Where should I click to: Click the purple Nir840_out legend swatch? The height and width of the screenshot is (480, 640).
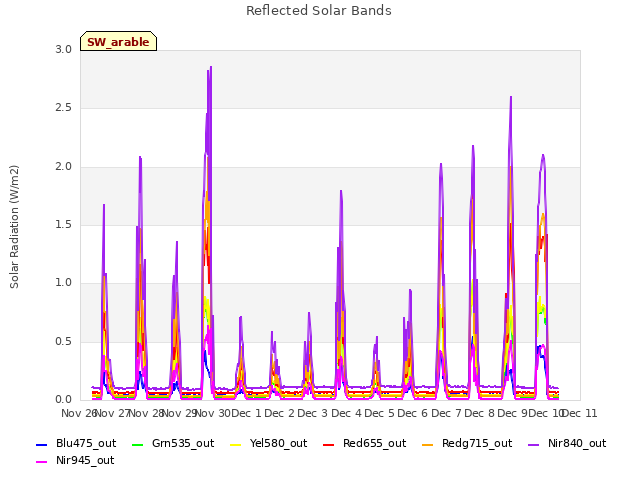click(534, 444)
